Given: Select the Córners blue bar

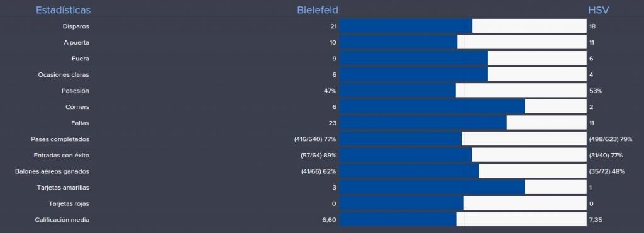Looking at the screenshot, I should point(432,107).
